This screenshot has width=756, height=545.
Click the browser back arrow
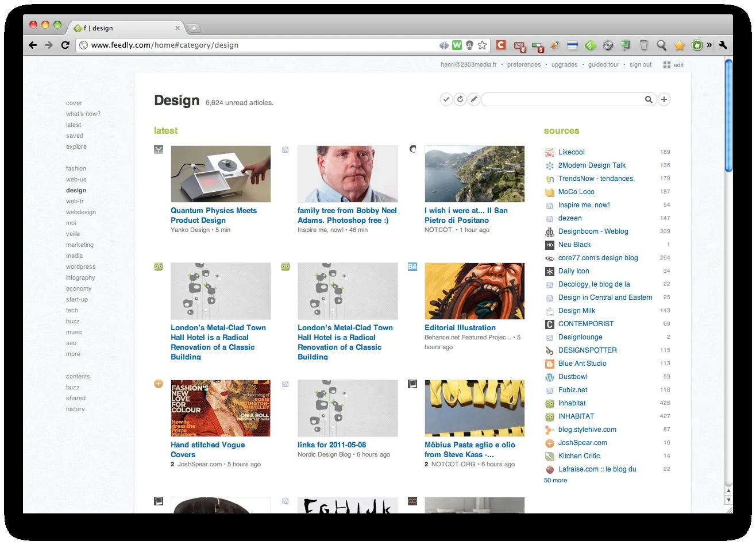click(33, 45)
